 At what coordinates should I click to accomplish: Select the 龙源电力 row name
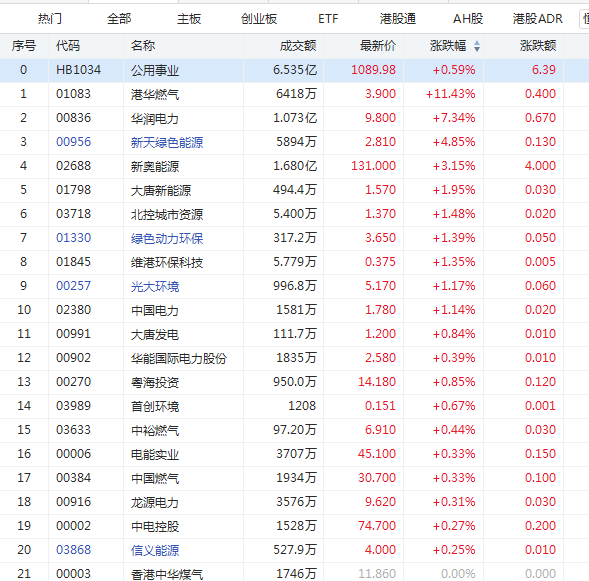[x=155, y=502]
